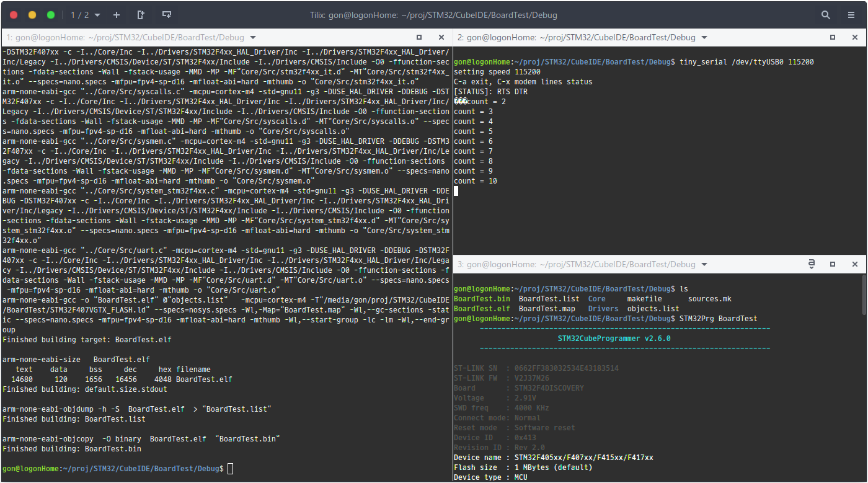Click the 'STM32CubeProgrammer v2.6.0' banner
The width and height of the screenshot is (868, 483).
[x=614, y=339]
